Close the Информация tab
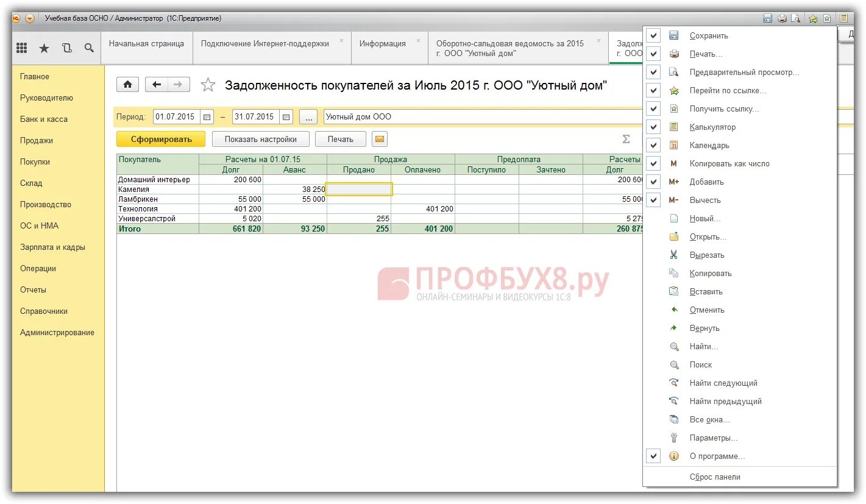Image resolution: width=866 pixels, height=504 pixels. click(418, 41)
